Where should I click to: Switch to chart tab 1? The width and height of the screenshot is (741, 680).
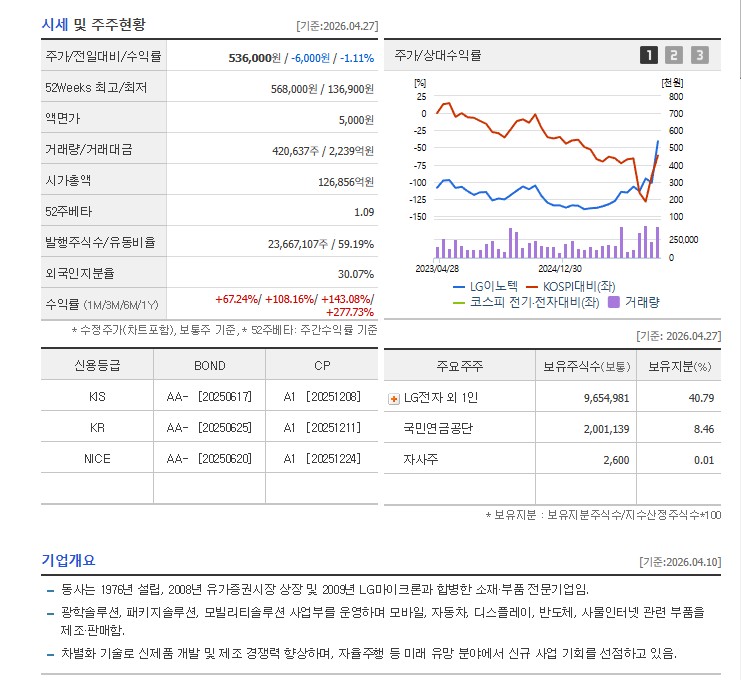(x=649, y=55)
